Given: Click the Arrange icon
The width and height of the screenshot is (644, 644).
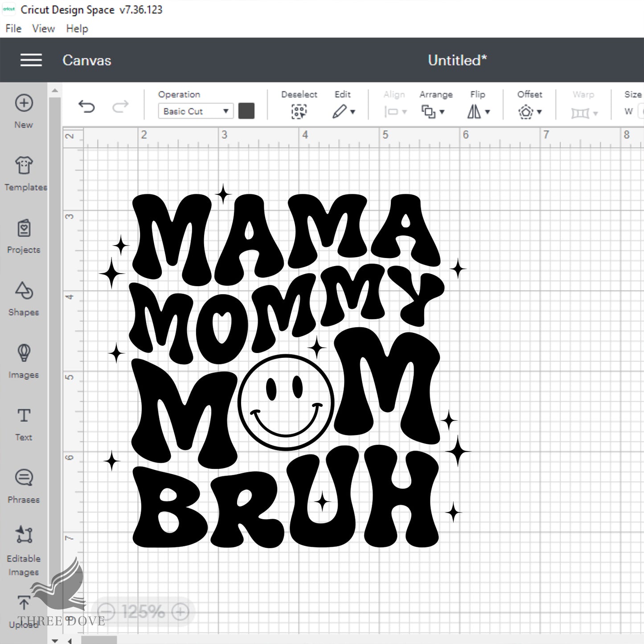Looking at the screenshot, I should (428, 111).
